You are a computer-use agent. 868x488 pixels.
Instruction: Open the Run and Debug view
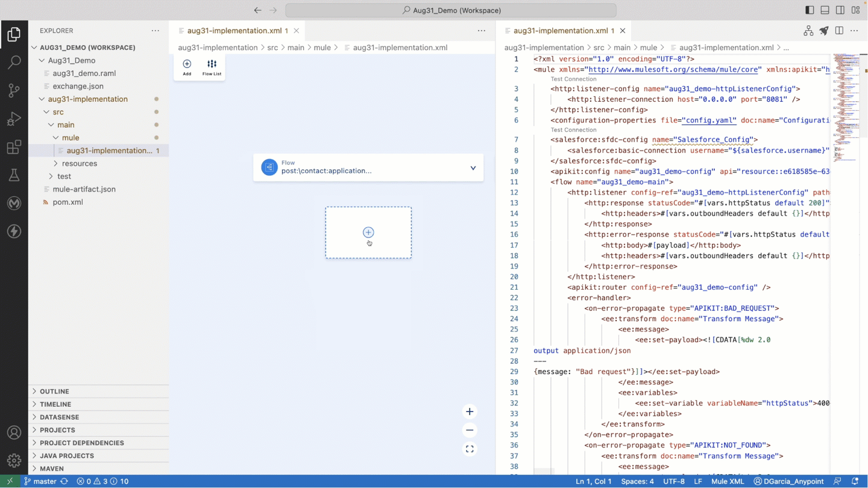(14, 119)
